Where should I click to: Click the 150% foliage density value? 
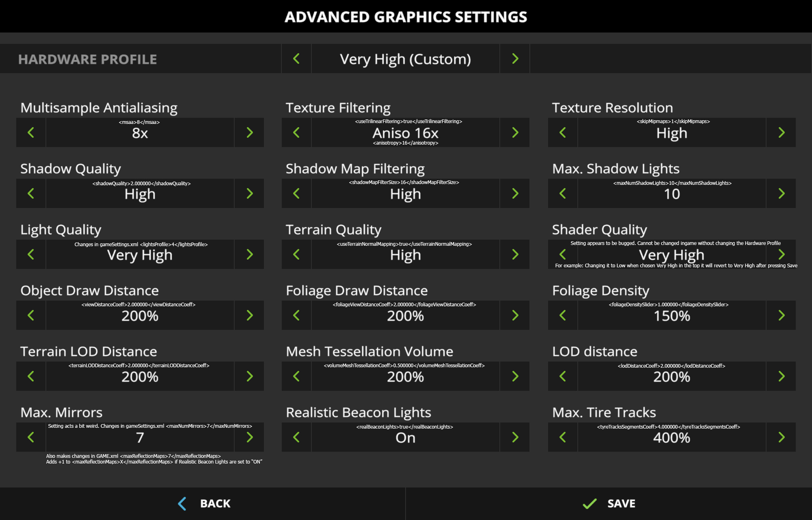point(672,315)
